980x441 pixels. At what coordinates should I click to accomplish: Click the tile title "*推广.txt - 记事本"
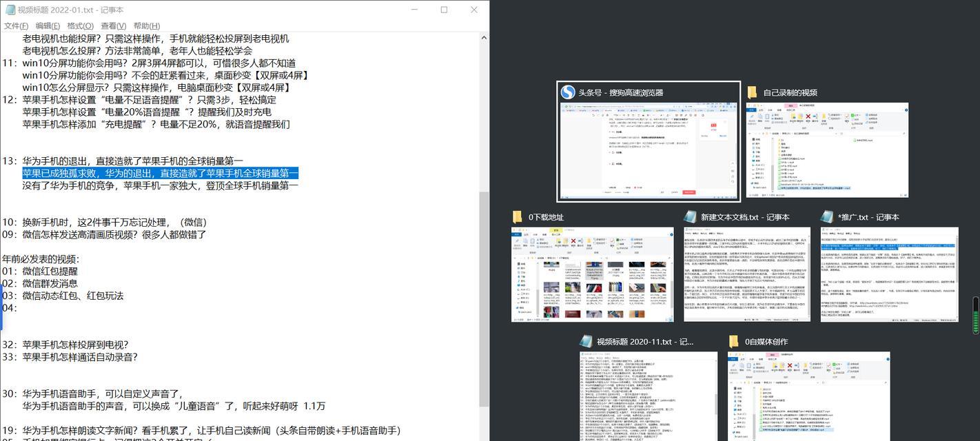[868, 217]
